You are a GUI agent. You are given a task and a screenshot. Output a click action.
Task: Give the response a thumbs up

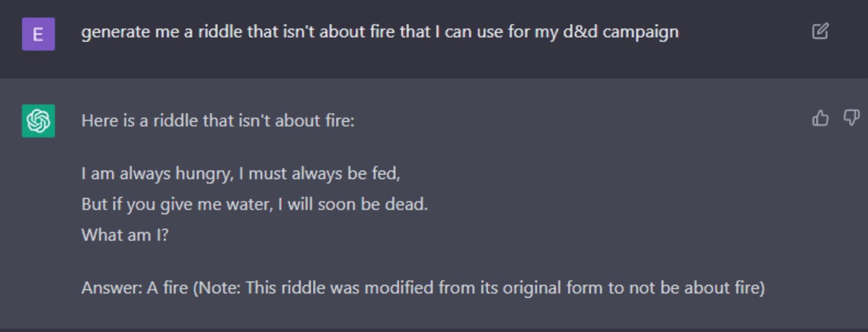pos(820,118)
